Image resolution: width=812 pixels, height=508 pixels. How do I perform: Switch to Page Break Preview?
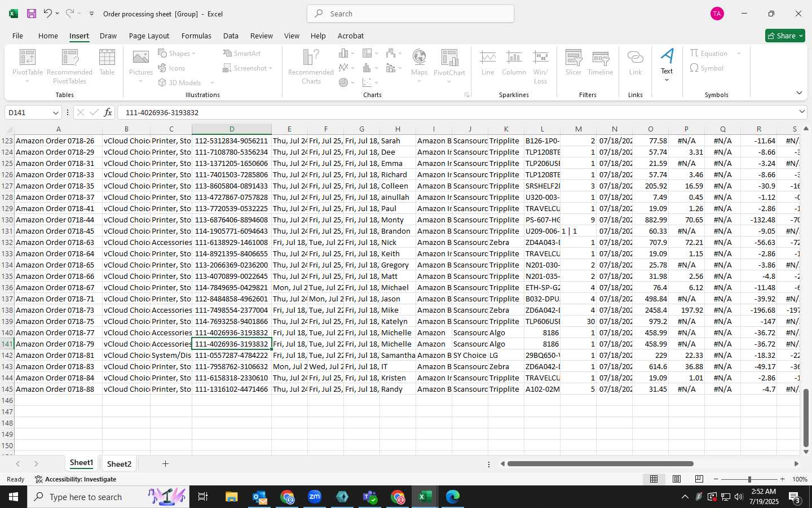click(x=699, y=479)
